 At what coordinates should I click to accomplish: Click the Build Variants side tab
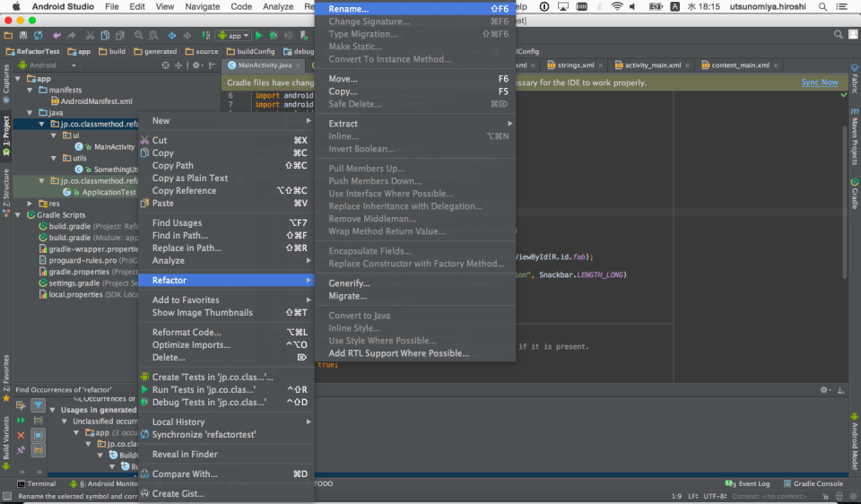[x=6, y=442]
